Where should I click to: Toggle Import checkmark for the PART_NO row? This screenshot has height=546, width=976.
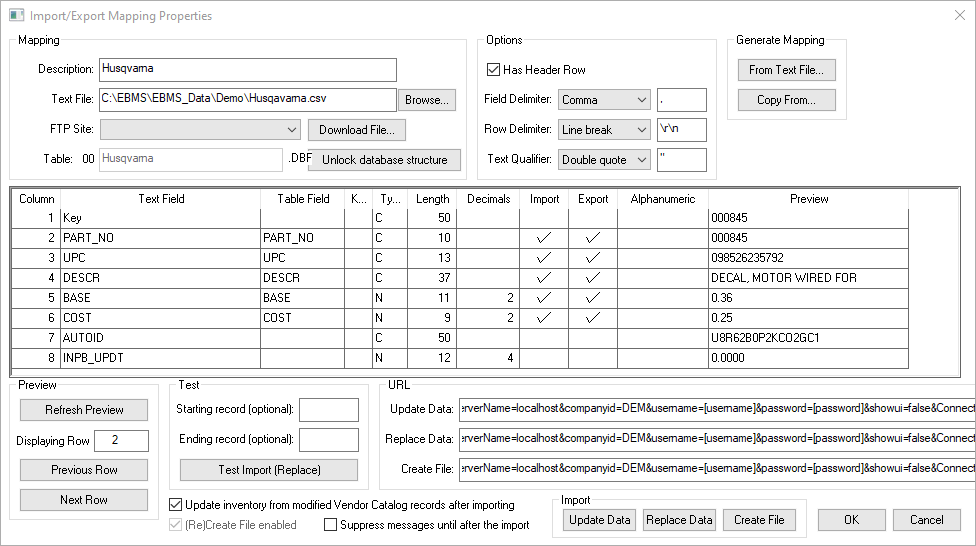coord(544,238)
